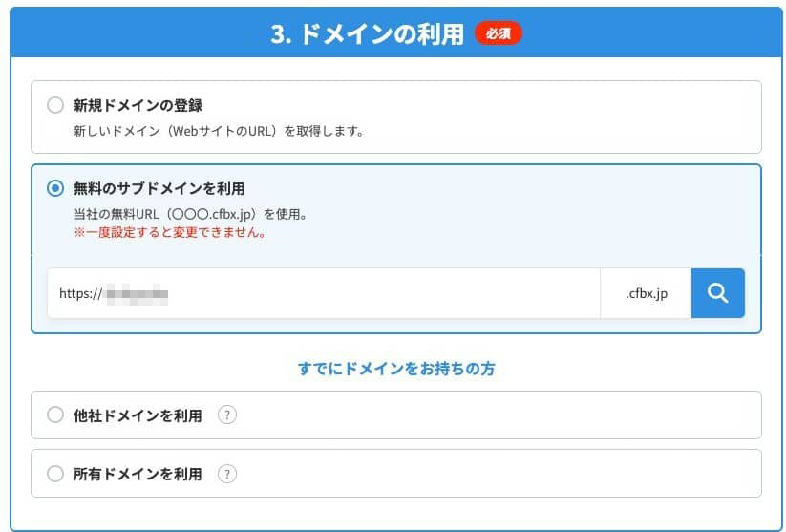
Task: Choose the 所有ドメインを利用 radio option
Action: click(55, 474)
